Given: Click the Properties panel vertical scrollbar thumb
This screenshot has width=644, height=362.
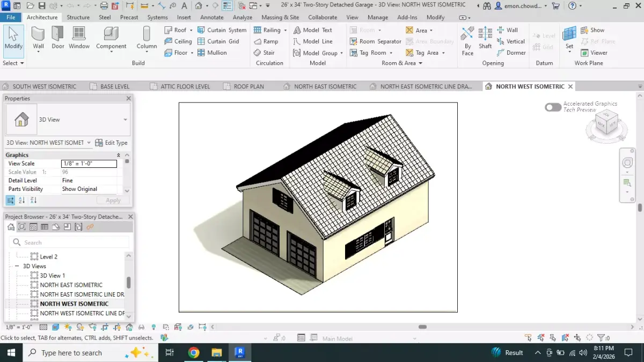Looking at the screenshot, I should [x=127, y=161].
